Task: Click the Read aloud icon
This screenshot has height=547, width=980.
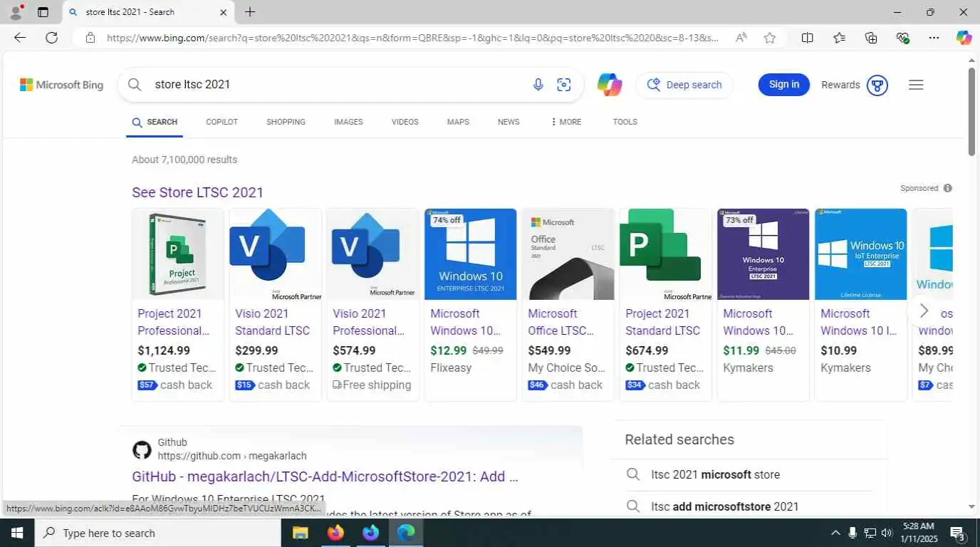Action: click(x=741, y=38)
